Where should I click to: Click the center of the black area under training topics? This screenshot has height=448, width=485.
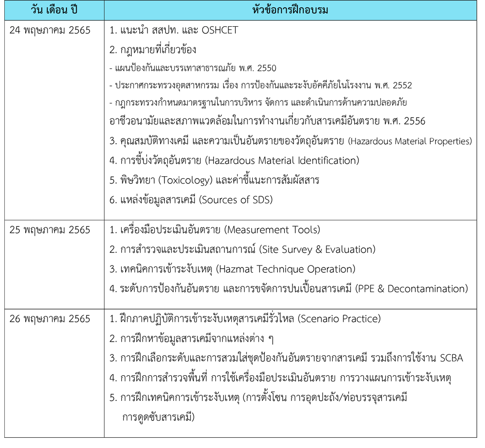(290, 228)
